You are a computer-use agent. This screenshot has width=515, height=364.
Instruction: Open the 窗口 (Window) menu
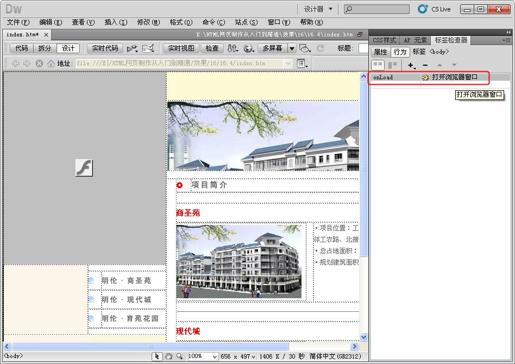tap(279, 22)
